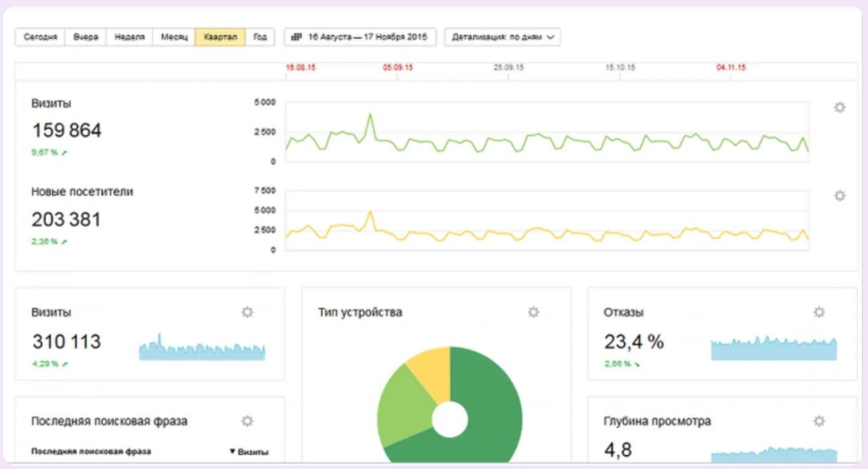Open gear settings of Последняя поисковая фраза widget
The image size is (868, 469).
tap(247, 421)
